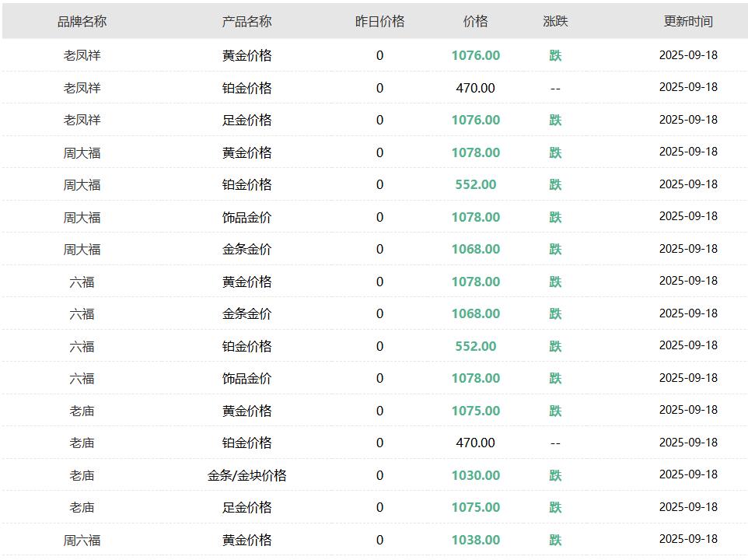Viewport: 748px width, 560px height.
Task: Select 老凤祥 in the first row
Action: click(82, 55)
